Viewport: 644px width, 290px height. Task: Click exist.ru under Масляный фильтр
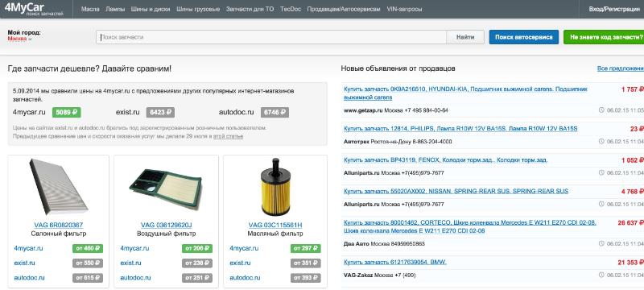pos(240,263)
